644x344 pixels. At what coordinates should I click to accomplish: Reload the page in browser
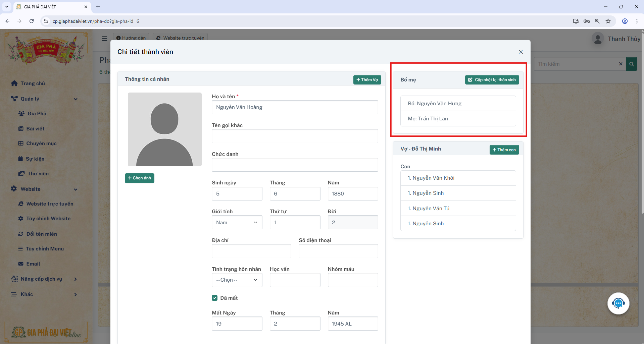[32, 21]
